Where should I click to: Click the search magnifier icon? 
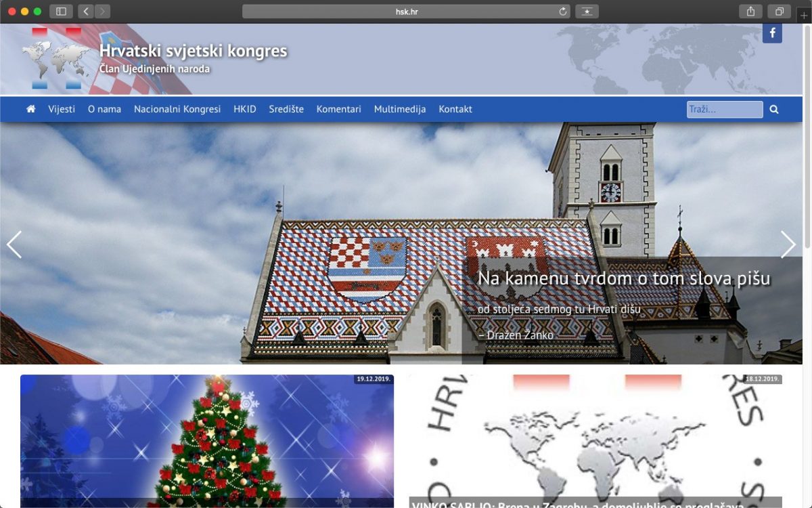click(x=774, y=109)
